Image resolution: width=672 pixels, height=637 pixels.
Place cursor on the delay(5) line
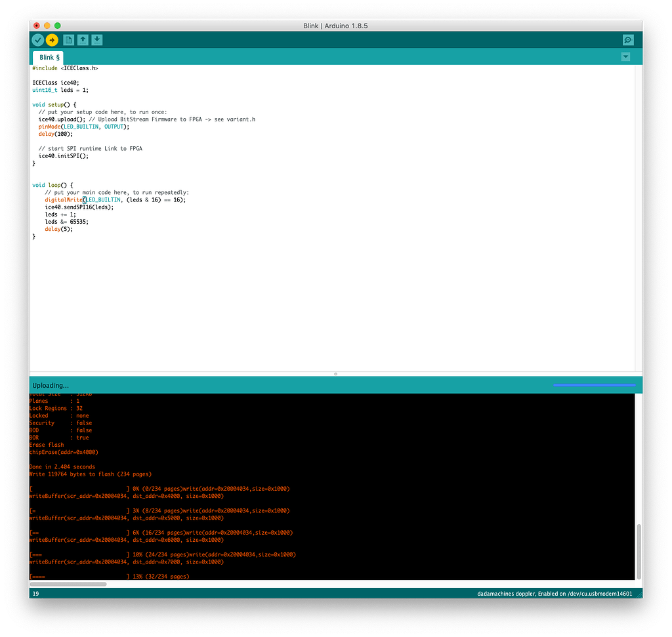coord(58,229)
